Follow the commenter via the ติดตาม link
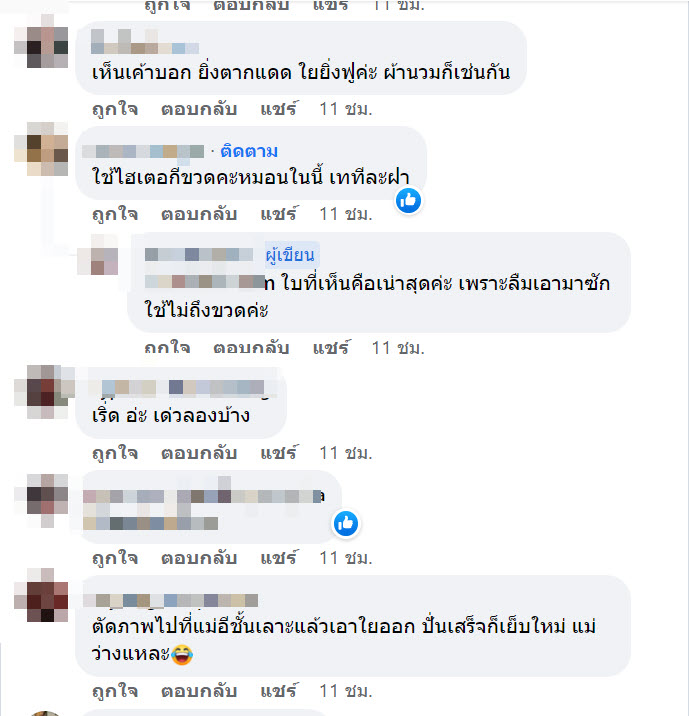 249,151
